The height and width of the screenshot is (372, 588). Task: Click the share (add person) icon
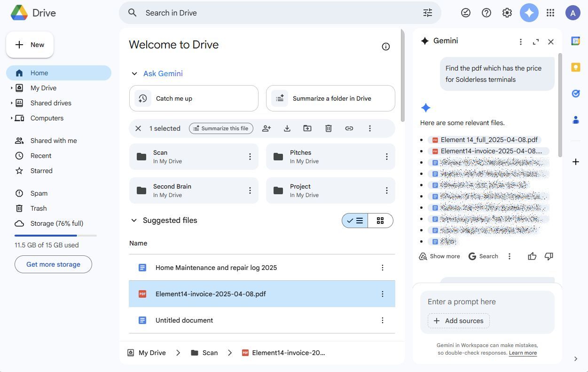267,128
